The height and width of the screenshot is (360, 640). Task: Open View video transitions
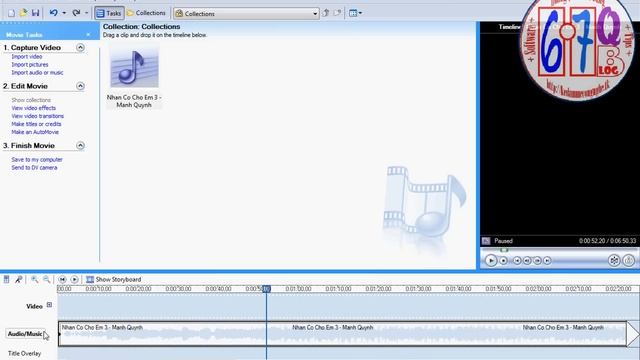pos(38,116)
